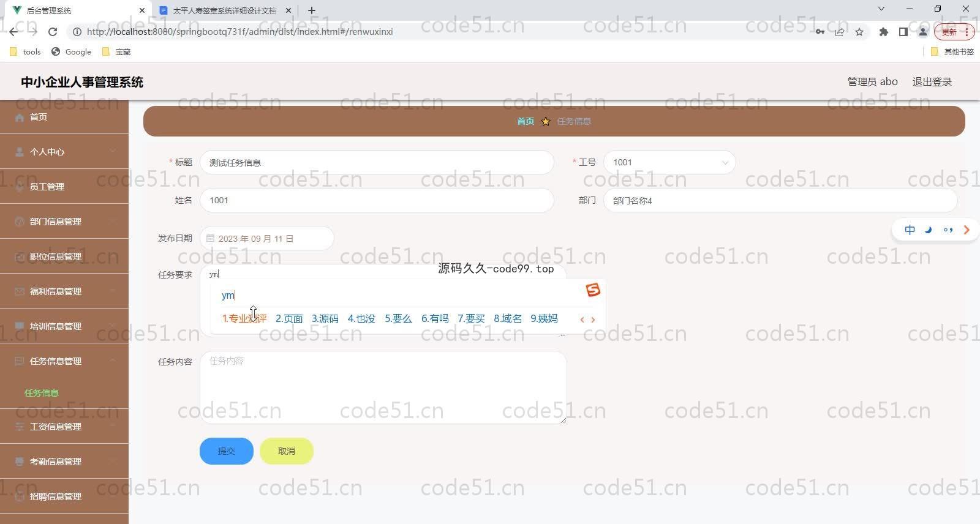
Task: Collapse 任务信息管理 sidebar menu
Action: [64, 361]
